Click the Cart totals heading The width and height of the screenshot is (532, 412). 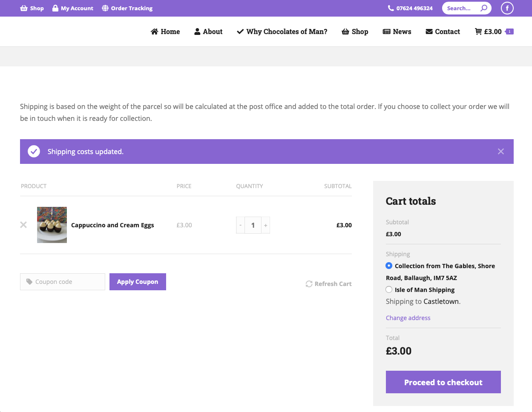click(411, 201)
